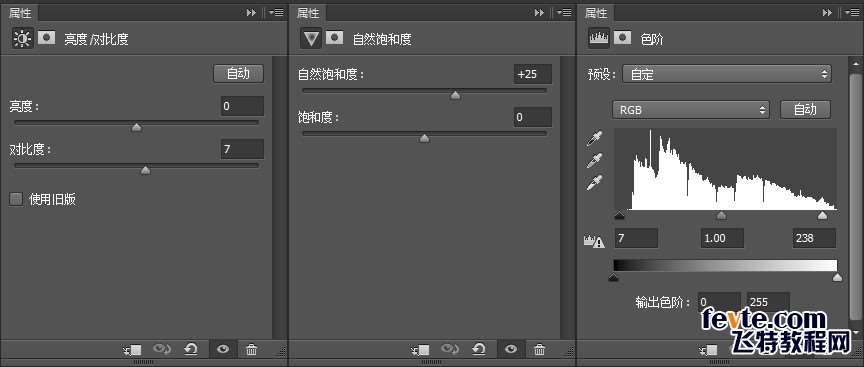Toggle visibility of Brightness/Contrast adjustment layer
Image resolution: width=864 pixels, height=367 pixels.
[x=223, y=349]
